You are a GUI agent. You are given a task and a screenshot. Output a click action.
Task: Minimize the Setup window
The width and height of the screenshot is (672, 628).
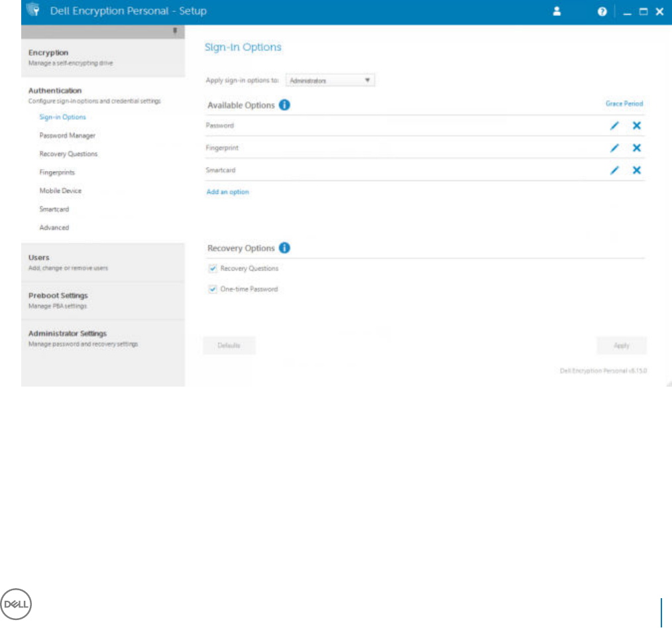point(627,13)
